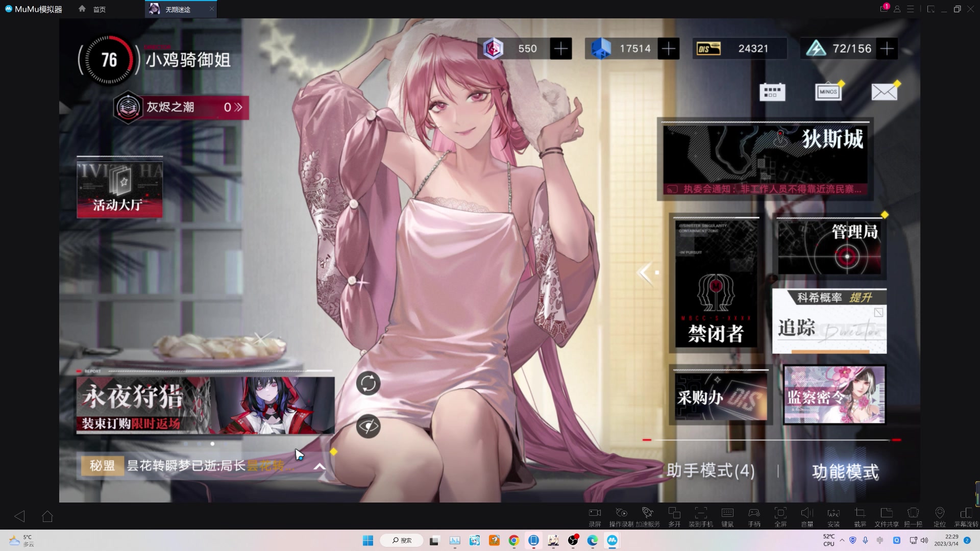The width and height of the screenshot is (980, 551).
Task: Collapse side menu with left arrow
Action: pos(646,273)
